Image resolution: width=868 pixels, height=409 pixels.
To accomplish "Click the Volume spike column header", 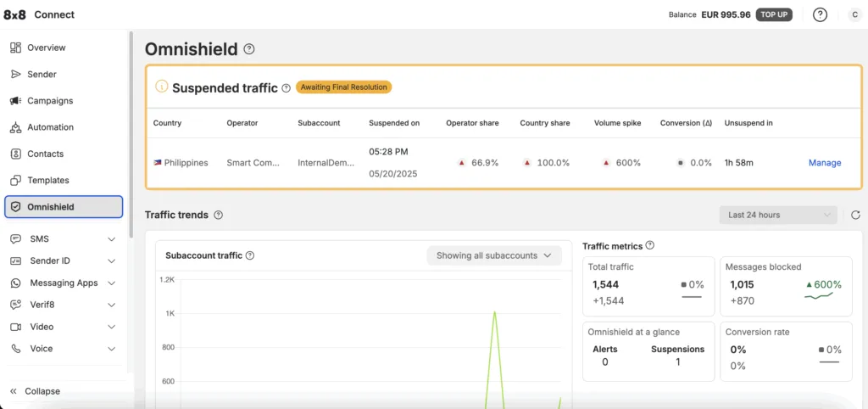I will [x=618, y=123].
